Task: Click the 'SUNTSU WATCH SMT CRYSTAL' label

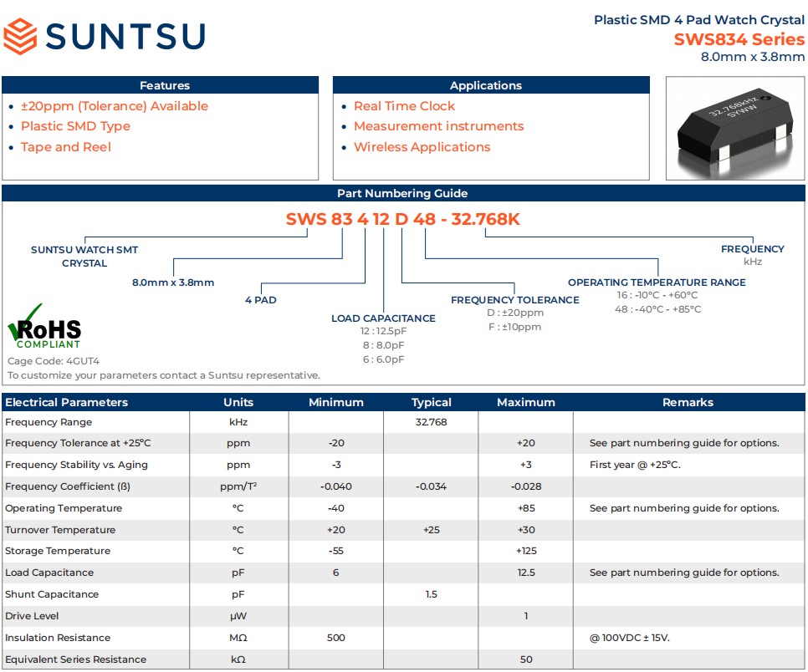Action: (84, 257)
